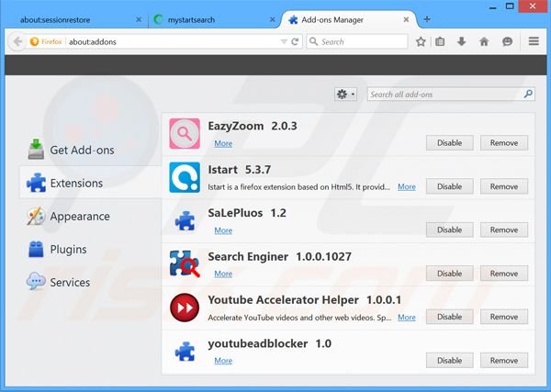The image size is (551, 392).
Task: Open the chat bubble toolbar icon
Action: tap(507, 42)
